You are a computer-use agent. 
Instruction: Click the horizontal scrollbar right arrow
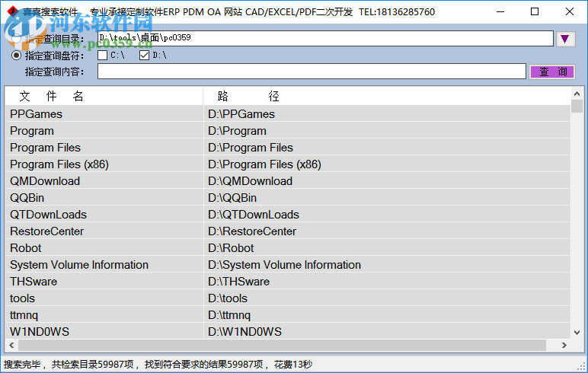[564, 345]
